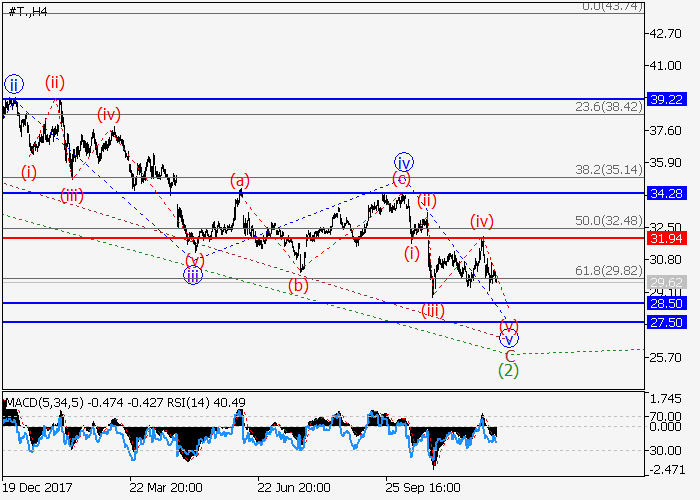Click the gray 29.62 current price tag
This screenshot has height=500, width=700.
click(665, 283)
